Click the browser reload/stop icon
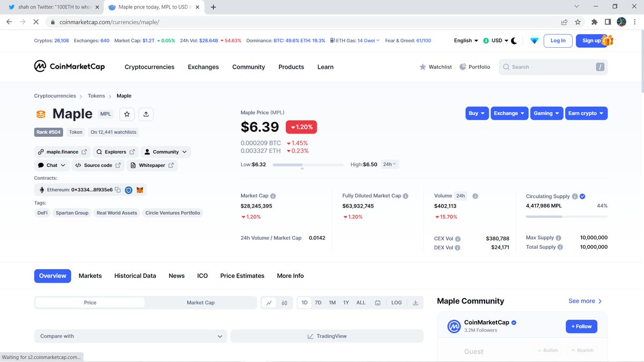Screen dimensions: 644x362 tap(35, 22)
